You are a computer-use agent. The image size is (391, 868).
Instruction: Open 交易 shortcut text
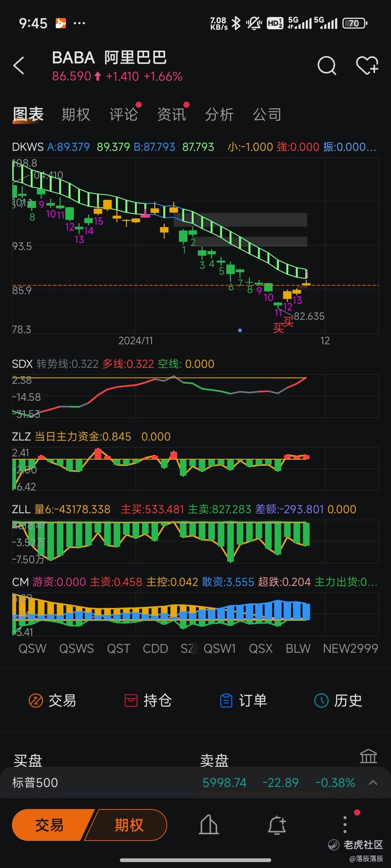pyautogui.click(x=62, y=701)
